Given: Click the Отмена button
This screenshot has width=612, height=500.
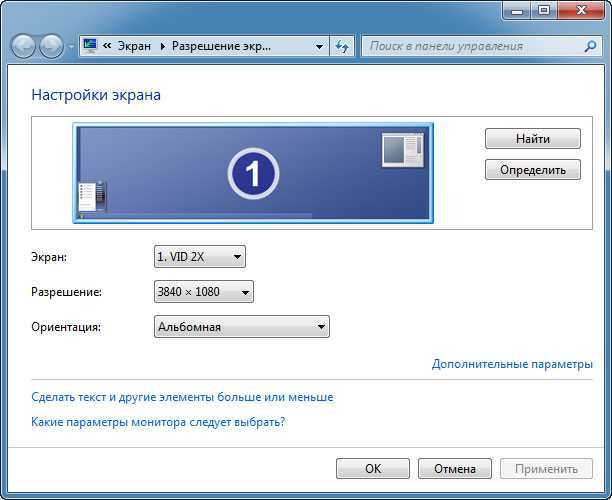Looking at the screenshot, I should point(455,468).
